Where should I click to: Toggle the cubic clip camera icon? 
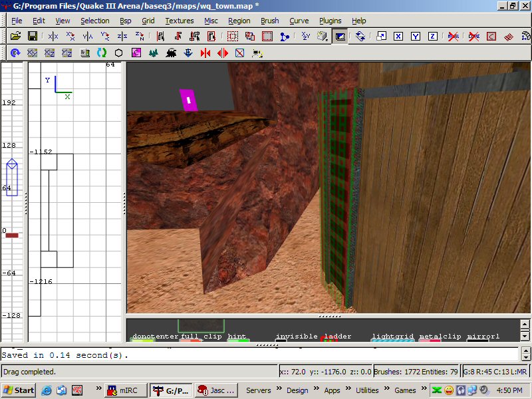coord(340,36)
